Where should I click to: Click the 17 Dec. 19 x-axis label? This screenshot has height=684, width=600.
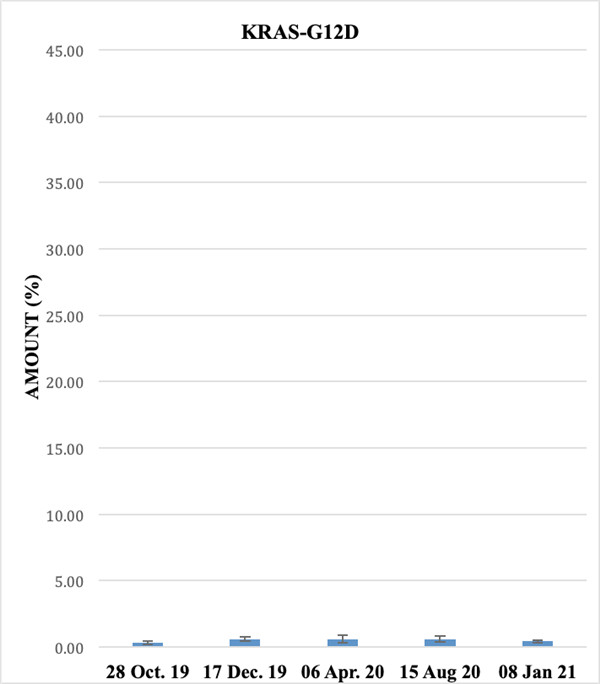point(245,670)
